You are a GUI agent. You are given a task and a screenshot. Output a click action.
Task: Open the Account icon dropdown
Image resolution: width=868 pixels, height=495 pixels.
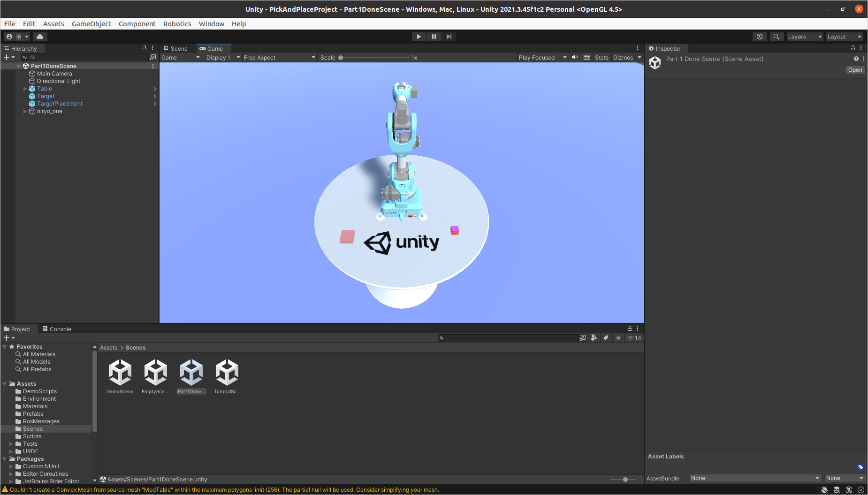17,37
